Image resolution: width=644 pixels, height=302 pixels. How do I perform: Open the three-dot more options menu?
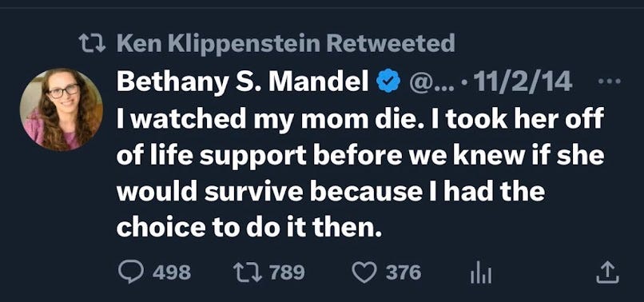(x=610, y=81)
